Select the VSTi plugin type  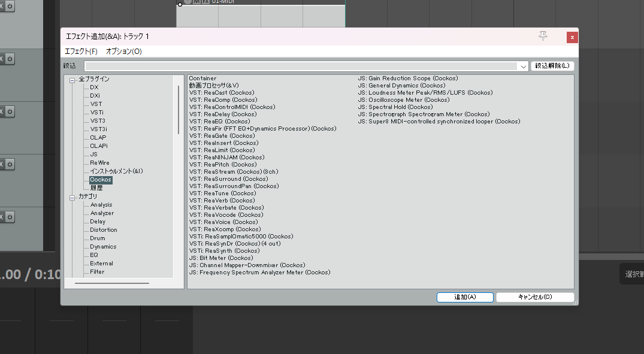pyautogui.click(x=97, y=113)
